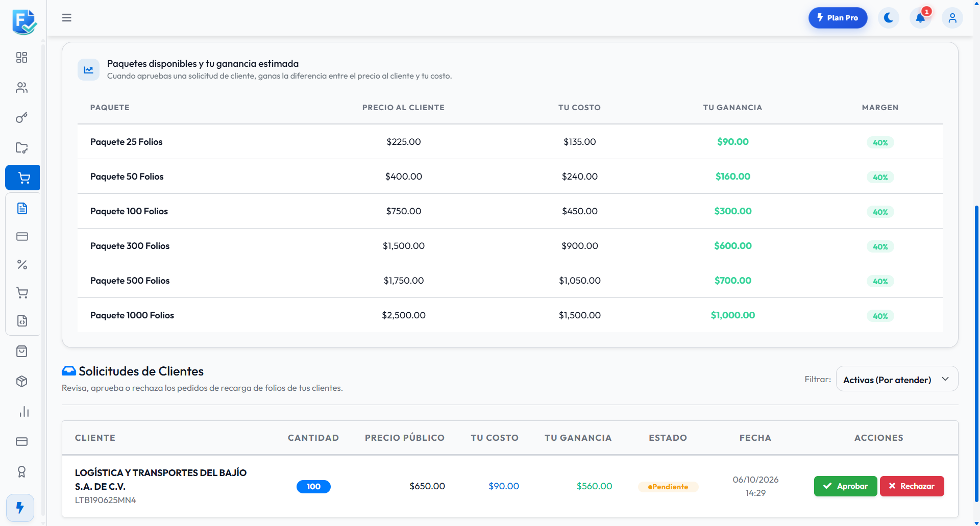Open the user profile icon
Viewport: 980px width, 526px height.
[x=952, y=18]
